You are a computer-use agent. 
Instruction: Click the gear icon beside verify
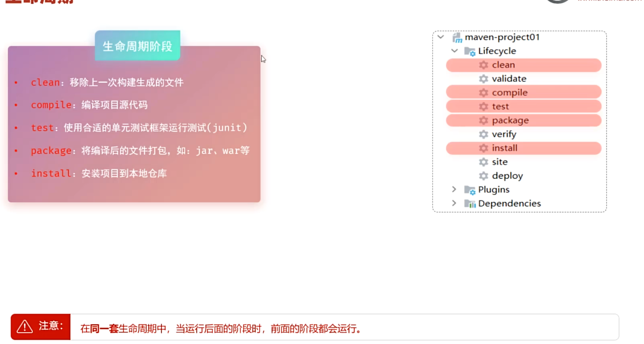483,134
